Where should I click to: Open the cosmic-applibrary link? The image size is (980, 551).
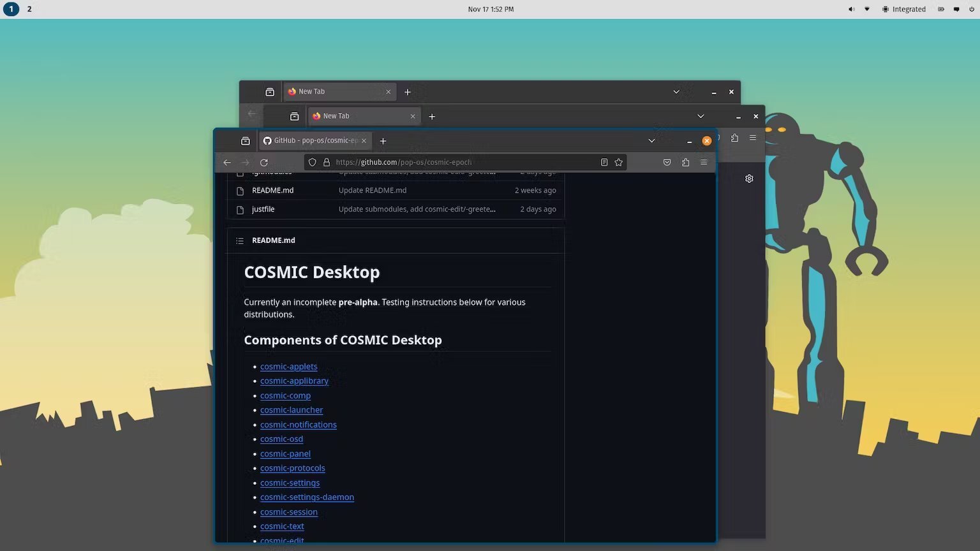294,381
